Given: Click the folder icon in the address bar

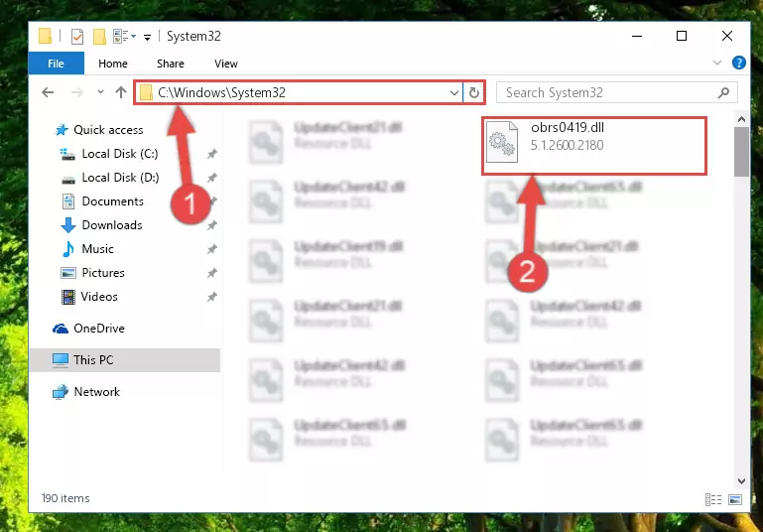Looking at the screenshot, I should pos(146,92).
